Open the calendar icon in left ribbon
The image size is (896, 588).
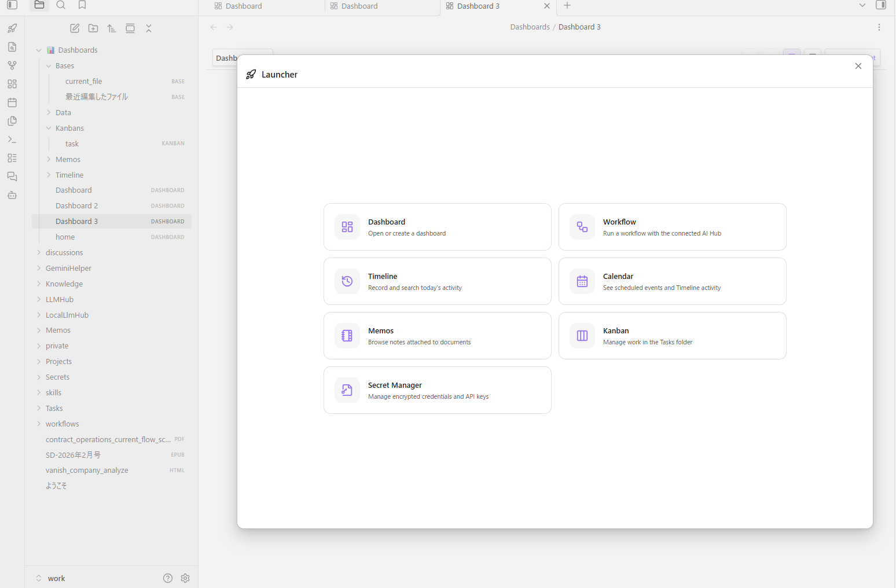tap(12, 102)
